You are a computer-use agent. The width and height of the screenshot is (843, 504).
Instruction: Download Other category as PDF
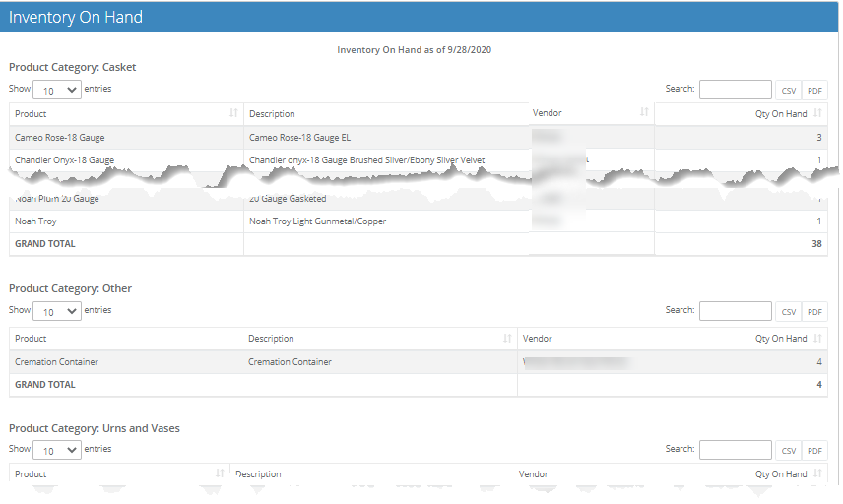(x=814, y=312)
